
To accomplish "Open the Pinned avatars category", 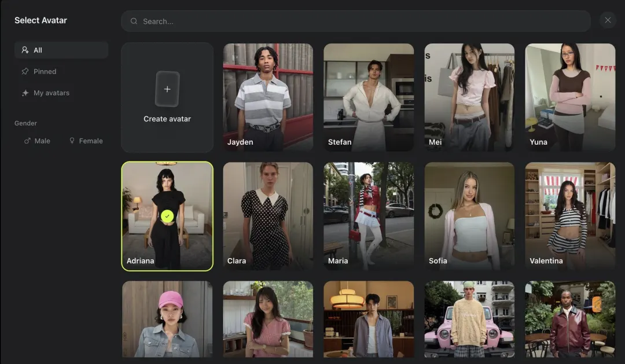I will pos(39,71).
